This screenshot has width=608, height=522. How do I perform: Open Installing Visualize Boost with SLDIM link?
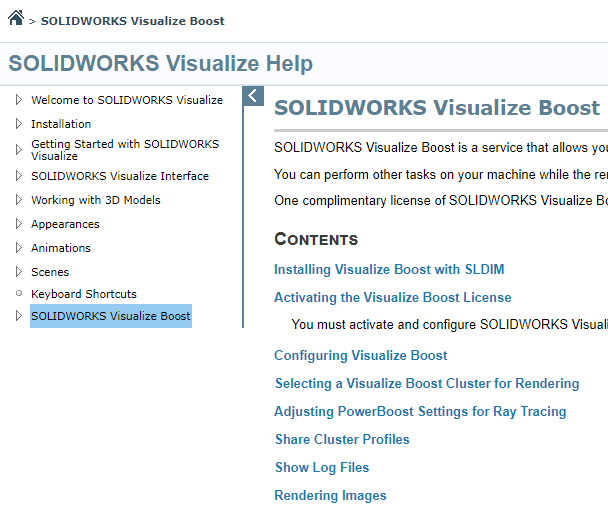389,269
